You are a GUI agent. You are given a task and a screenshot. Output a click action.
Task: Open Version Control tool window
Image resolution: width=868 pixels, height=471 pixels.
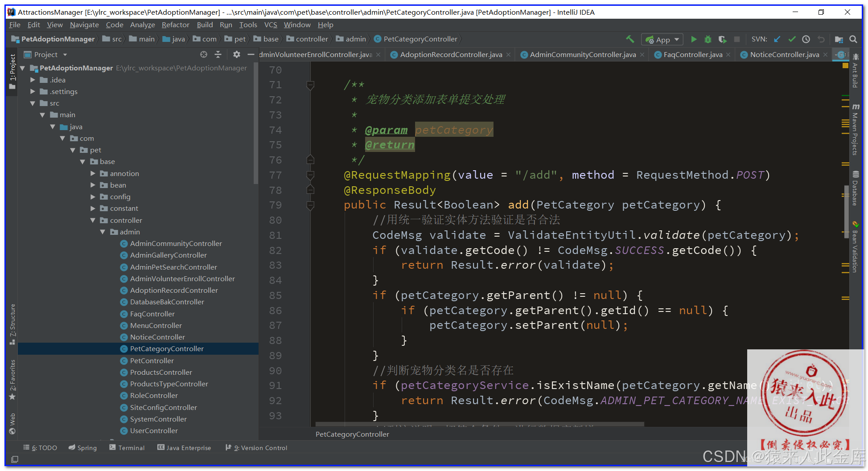(x=256, y=448)
